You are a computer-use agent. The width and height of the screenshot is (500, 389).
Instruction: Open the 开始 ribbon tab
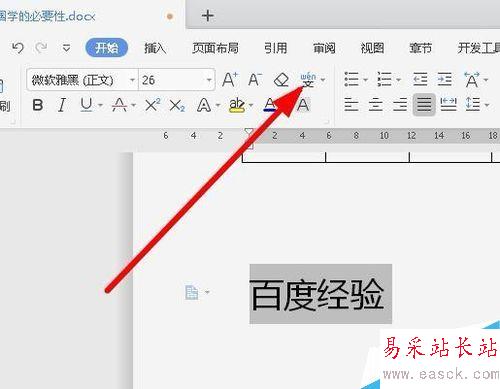point(107,48)
